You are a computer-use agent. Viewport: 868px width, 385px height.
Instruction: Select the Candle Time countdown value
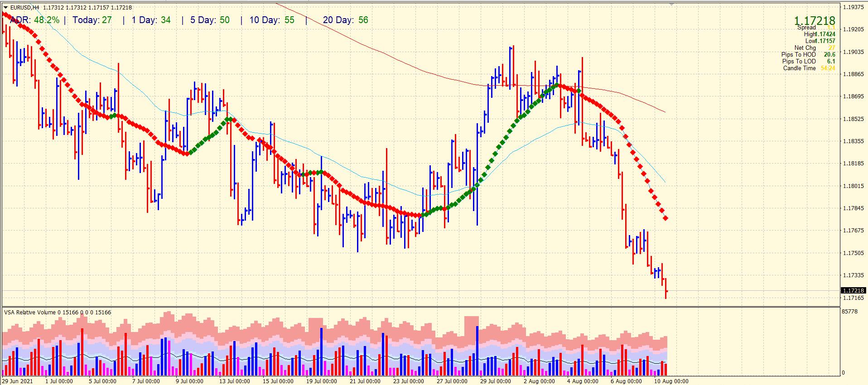pyautogui.click(x=828, y=68)
